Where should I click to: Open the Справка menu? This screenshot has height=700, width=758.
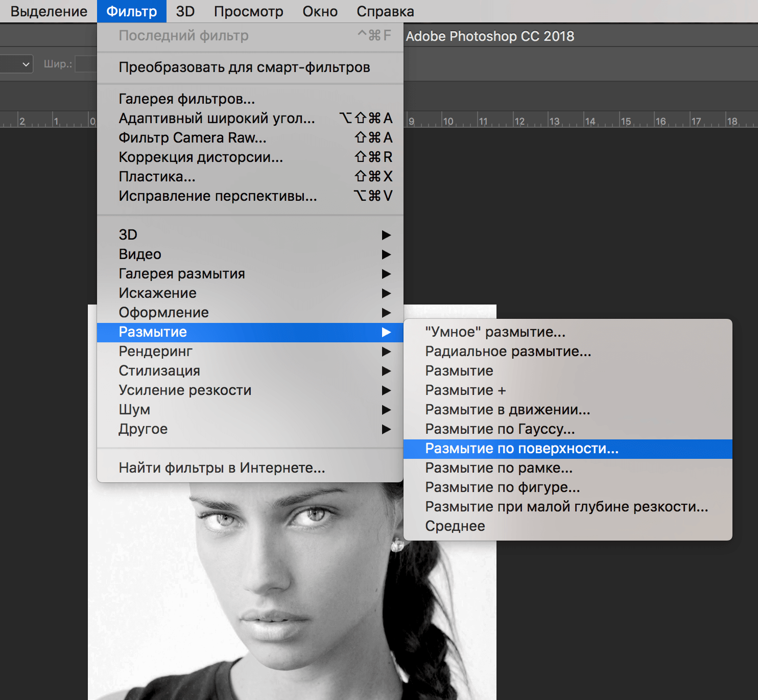click(385, 11)
